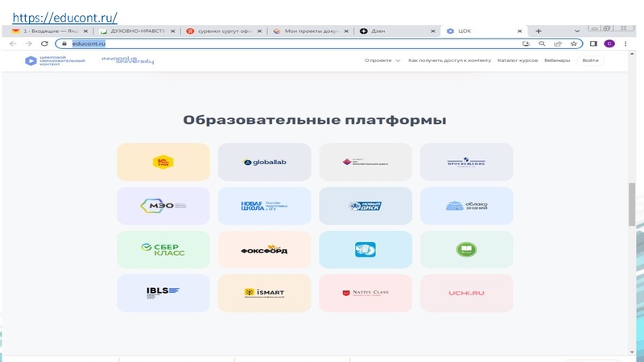Click the page vertical scrollbar thumb
Viewport: 644px width, 362px height.
pos(632,204)
